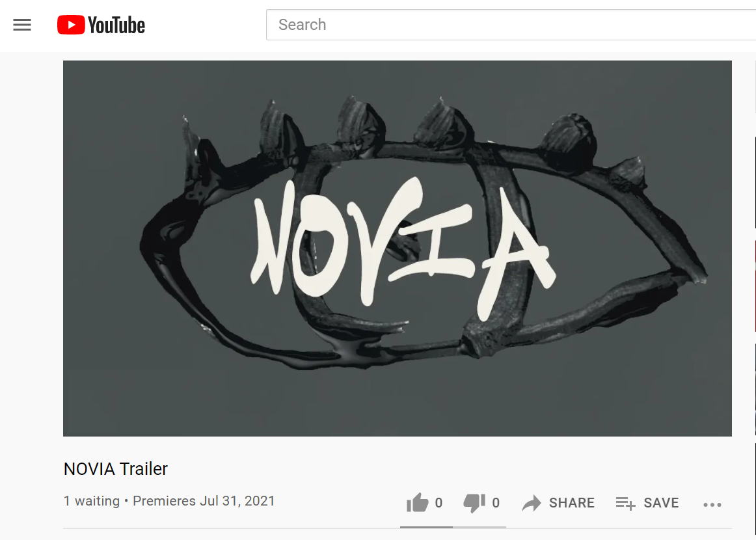The width and height of the screenshot is (756, 540).
Task: Click the YouTube wordmark text
Action: (116, 25)
